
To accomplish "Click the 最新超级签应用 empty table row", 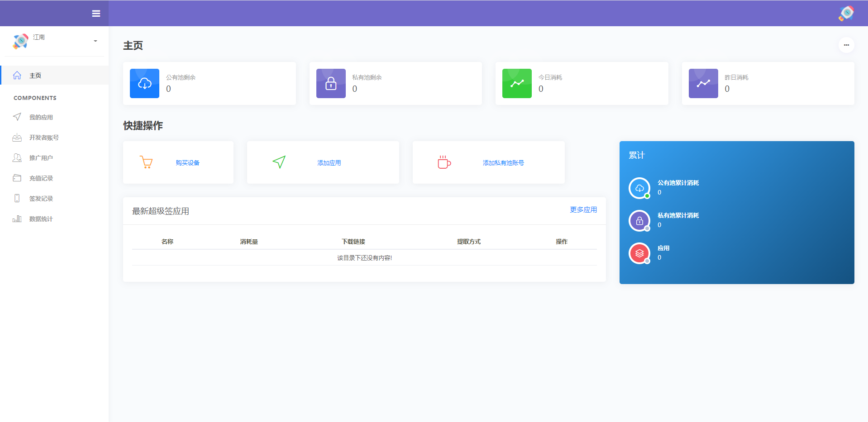I will point(364,257).
